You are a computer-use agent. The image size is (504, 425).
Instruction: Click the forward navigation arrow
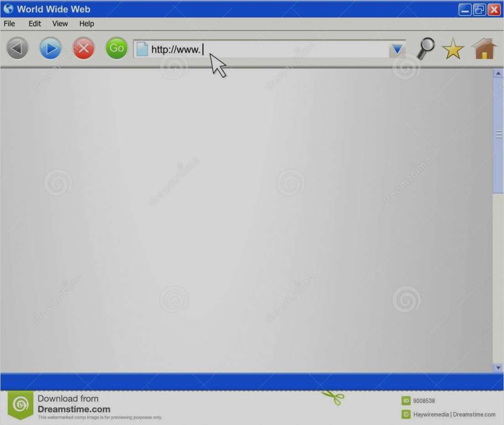[x=50, y=48]
